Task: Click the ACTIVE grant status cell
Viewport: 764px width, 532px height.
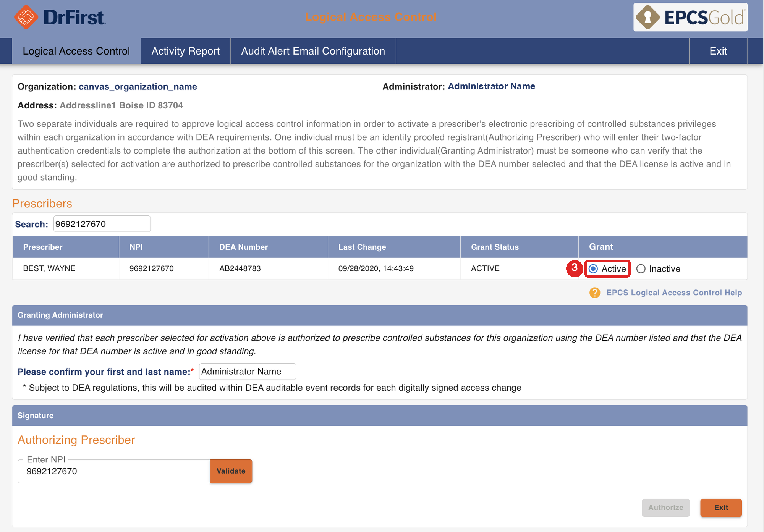Action: pyautogui.click(x=485, y=268)
